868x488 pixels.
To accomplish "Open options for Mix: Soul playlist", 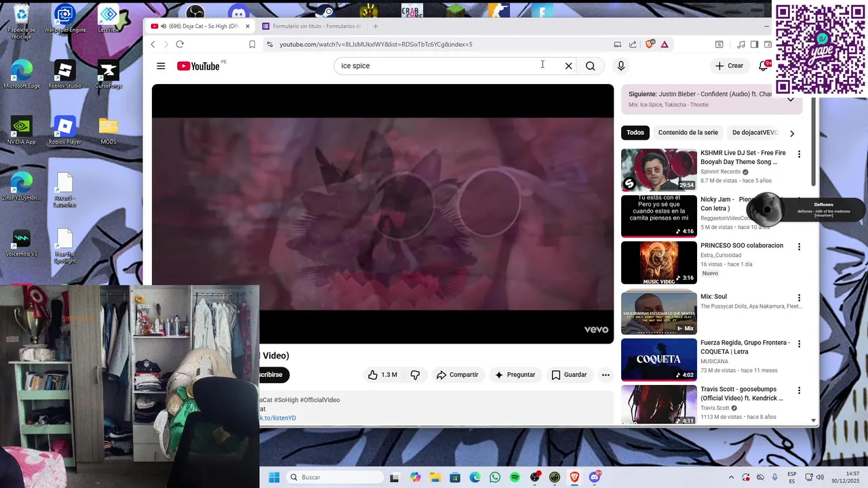I will [x=799, y=298].
